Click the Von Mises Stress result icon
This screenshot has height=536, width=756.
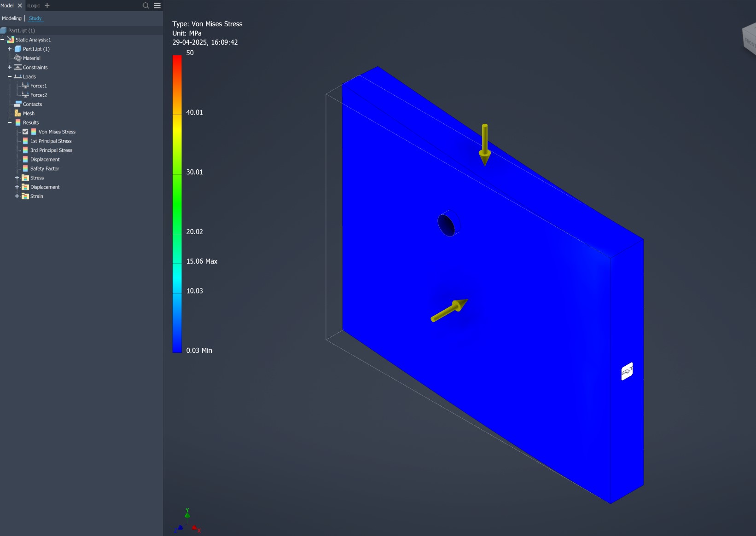tap(34, 132)
